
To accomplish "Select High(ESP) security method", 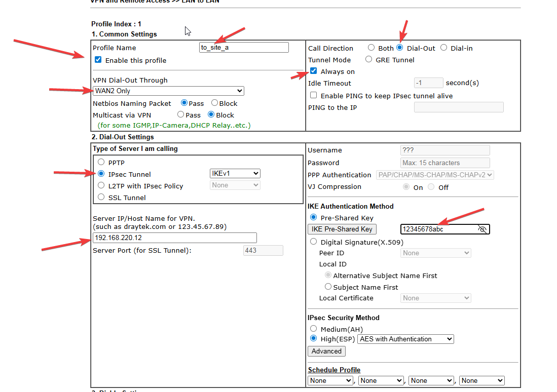I will tap(313, 338).
